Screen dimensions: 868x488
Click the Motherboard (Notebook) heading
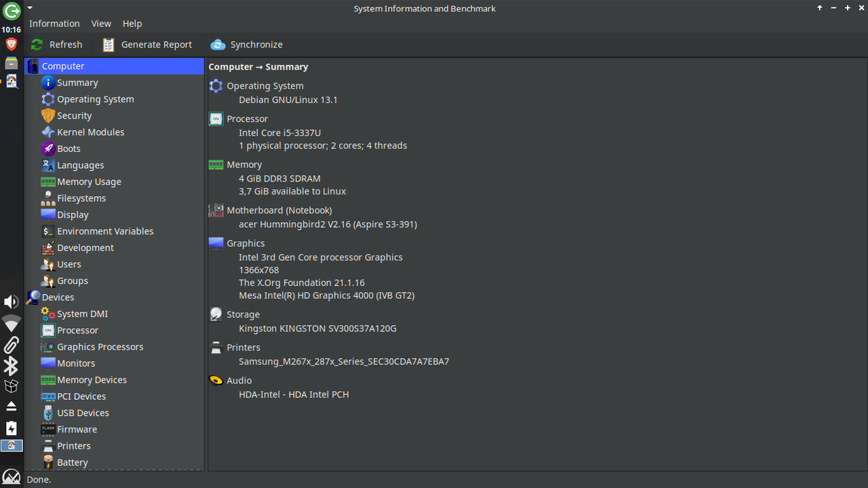pyautogui.click(x=279, y=211)
